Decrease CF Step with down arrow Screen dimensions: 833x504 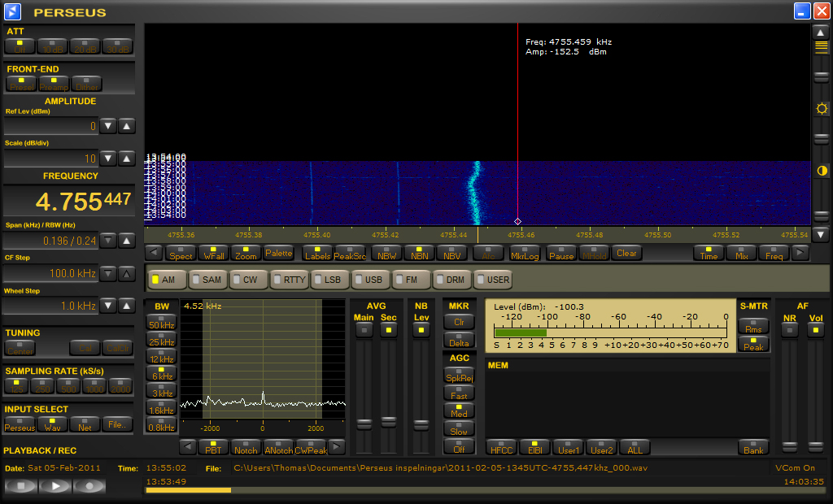point(108,273)
